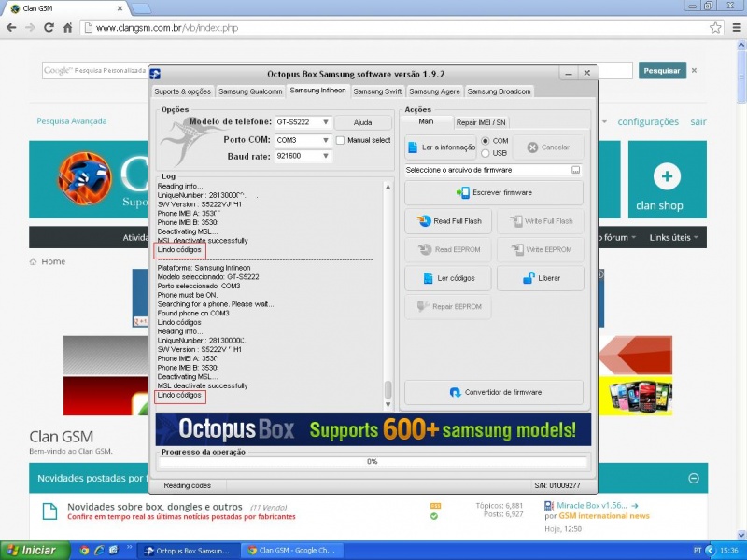Click the RSS feed icon
747x560 pixels.
pyautogui.click(x=435, y=506)
